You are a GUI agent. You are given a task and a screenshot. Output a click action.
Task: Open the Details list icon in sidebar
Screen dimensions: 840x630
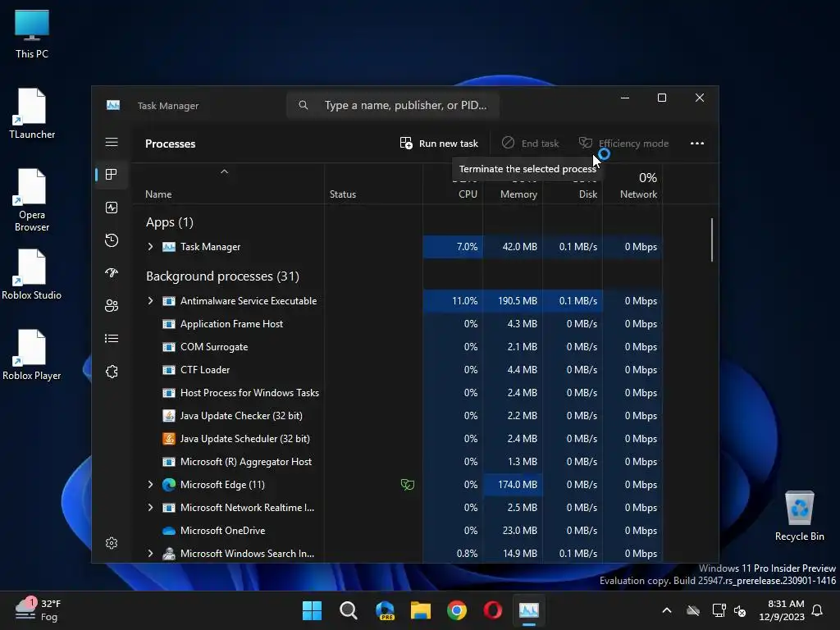click(112, 339)
